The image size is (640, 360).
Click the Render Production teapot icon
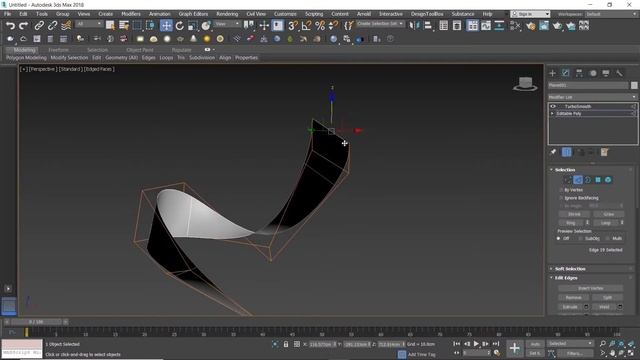(557, 26)
